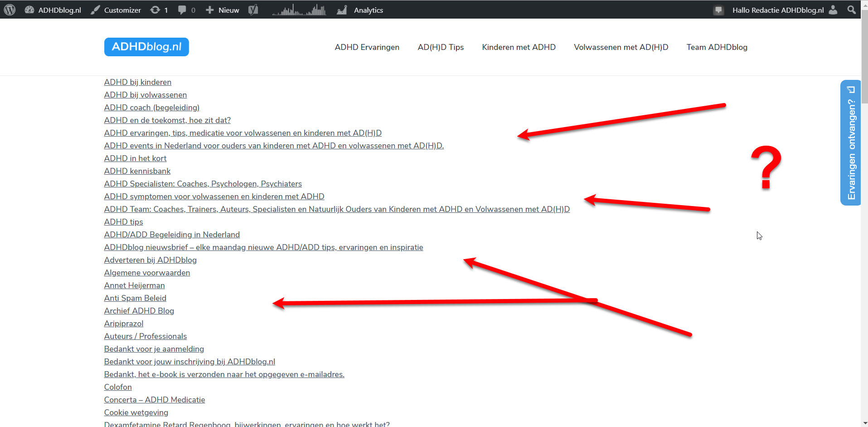Click the Ervaringen ontvangen side tab

[x=850, y=143]
